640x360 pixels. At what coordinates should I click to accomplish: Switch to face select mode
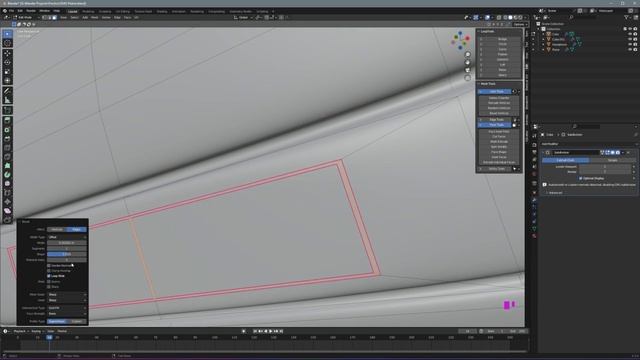(54, 18)
